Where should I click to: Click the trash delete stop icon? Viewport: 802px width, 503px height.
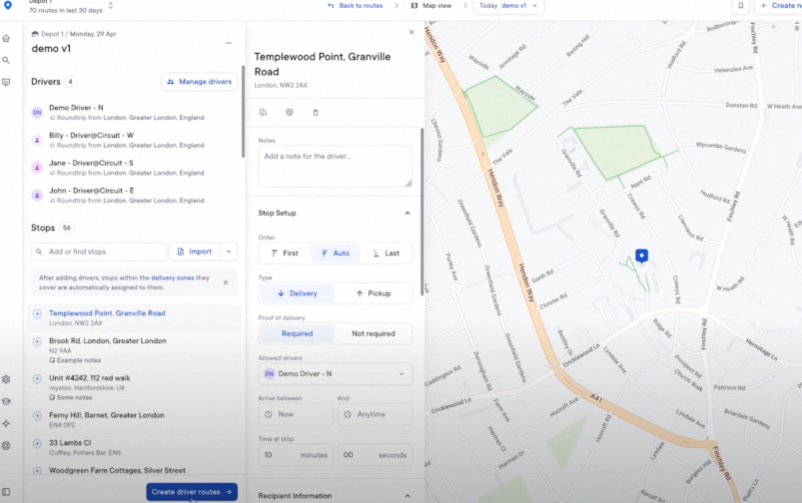[x=316, y=113]
